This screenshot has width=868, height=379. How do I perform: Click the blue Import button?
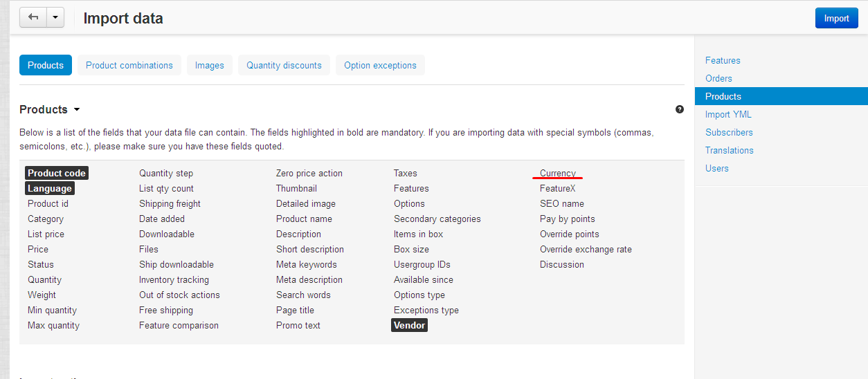836,18
